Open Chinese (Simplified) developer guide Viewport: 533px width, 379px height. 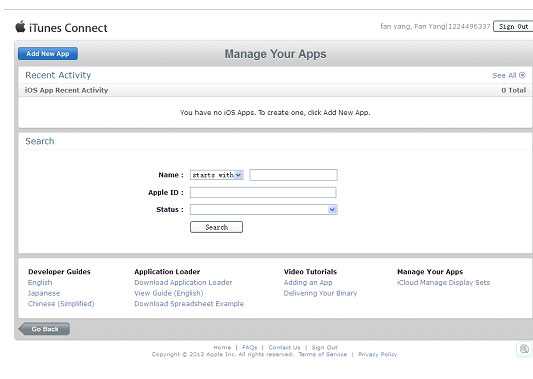coord(61,304)
